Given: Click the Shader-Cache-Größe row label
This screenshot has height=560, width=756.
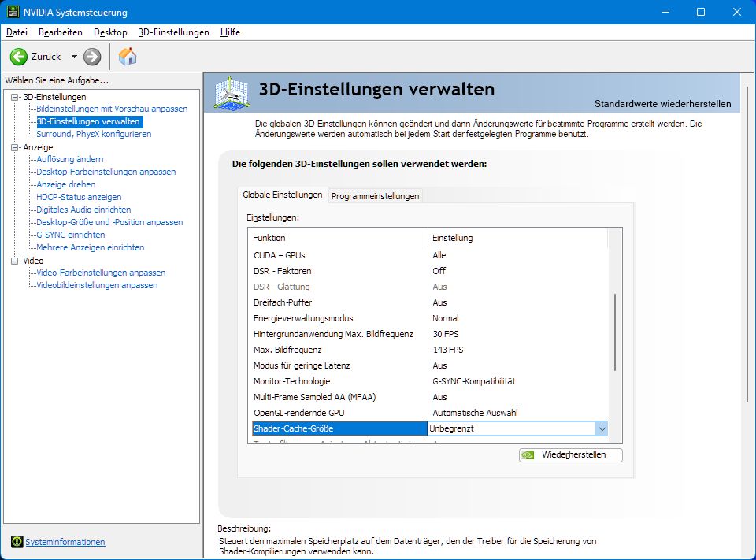Looking at the screenshot, I should tap(293, 428).
